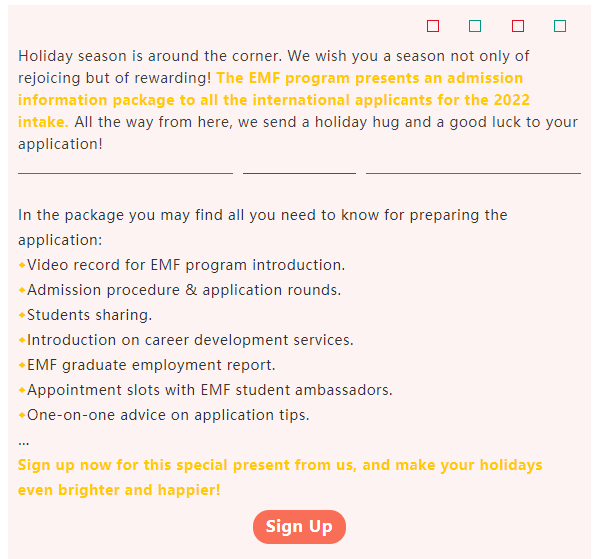Click the first red square at top
Image resolution: width=600 pixels, height=559 pixels.
pyautogui.click(x=433, y=26)
